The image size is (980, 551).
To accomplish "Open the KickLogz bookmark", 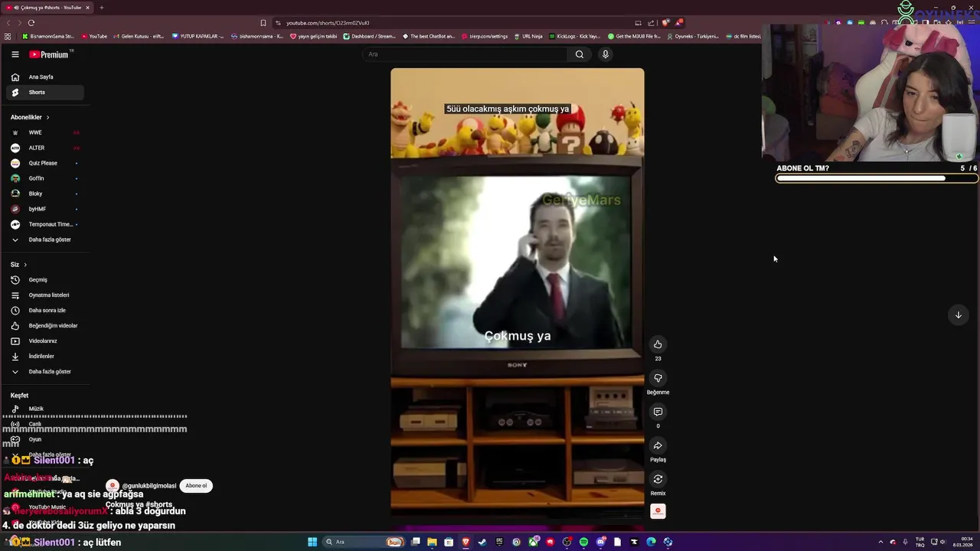I will [575, 36].
